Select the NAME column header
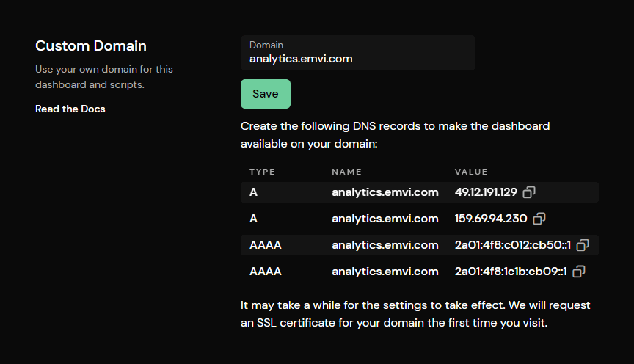The image size is (634, 364). click(346, 172)
